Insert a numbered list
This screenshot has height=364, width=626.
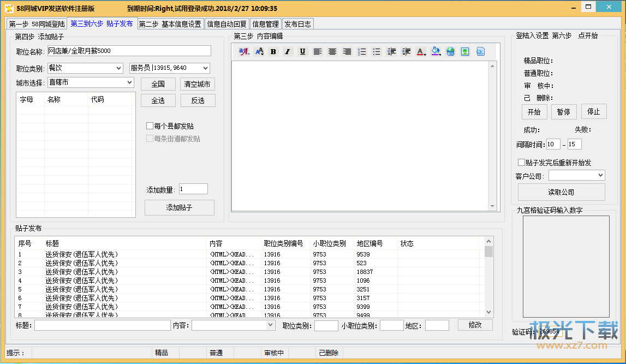[x=362, y=51]
